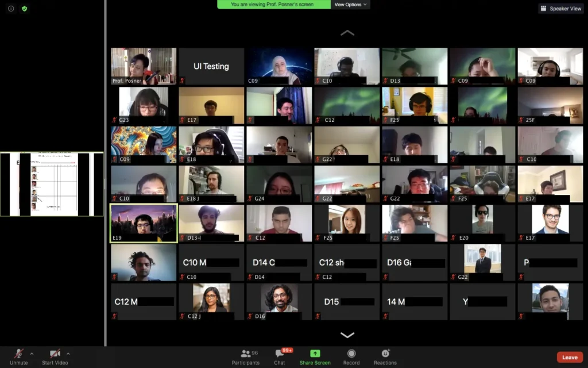Viewport: 588px width, 368px height.
Task: Click the red Leave button
Action: coord(570,356)
